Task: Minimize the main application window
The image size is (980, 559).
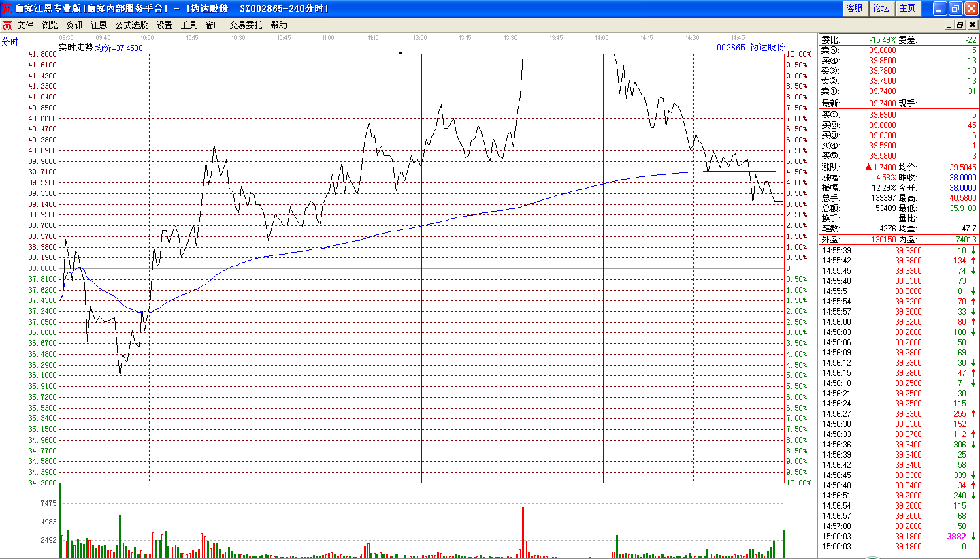Action: click(939, 8)
